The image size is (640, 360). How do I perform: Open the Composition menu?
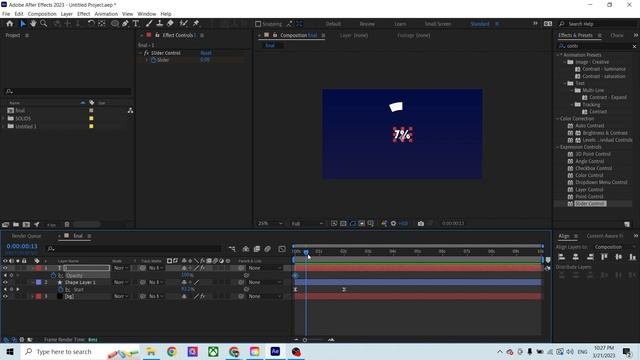coord(42,14)
